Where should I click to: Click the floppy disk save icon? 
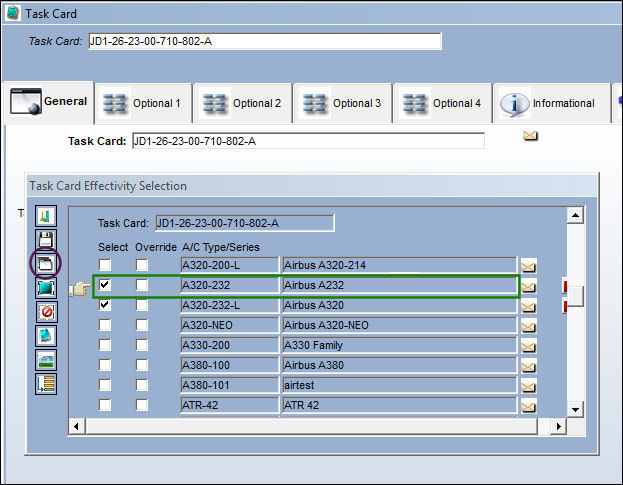[x=46, y=240]
